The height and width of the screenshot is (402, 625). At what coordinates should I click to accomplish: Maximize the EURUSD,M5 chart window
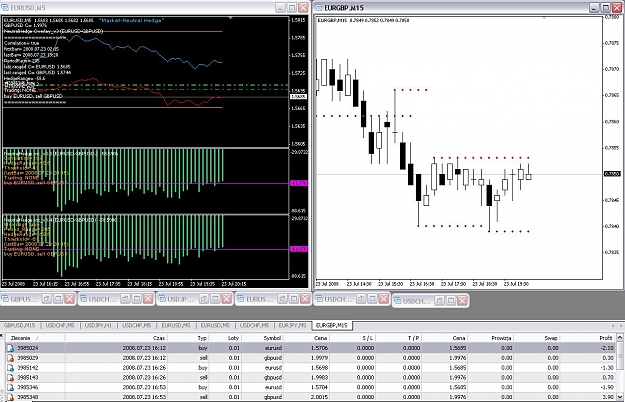point(292,8)
